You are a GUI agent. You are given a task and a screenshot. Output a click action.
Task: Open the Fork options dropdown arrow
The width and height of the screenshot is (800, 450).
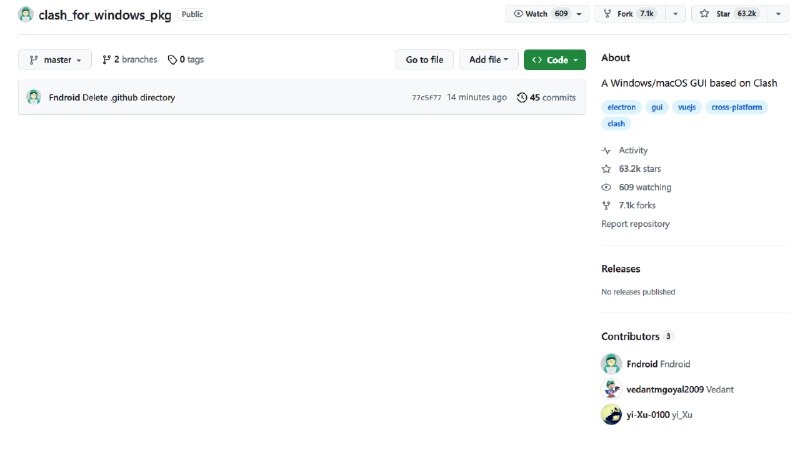[674, 14]
